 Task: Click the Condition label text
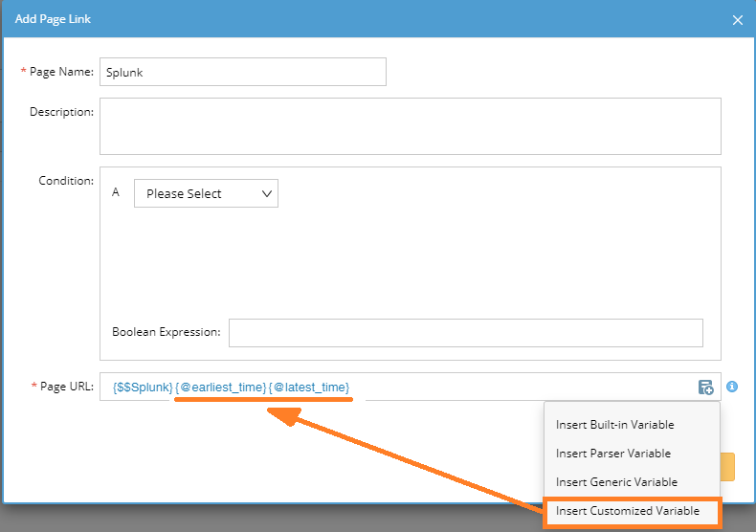pyautogui.click(x=66, y=181)
